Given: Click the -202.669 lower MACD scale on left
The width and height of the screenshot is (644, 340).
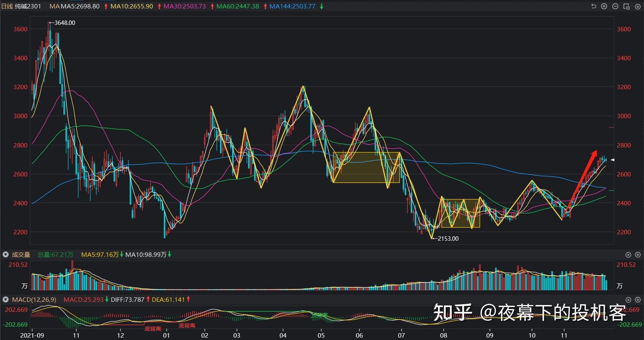Looking at the screenshot, I should [x=15, y=325].
